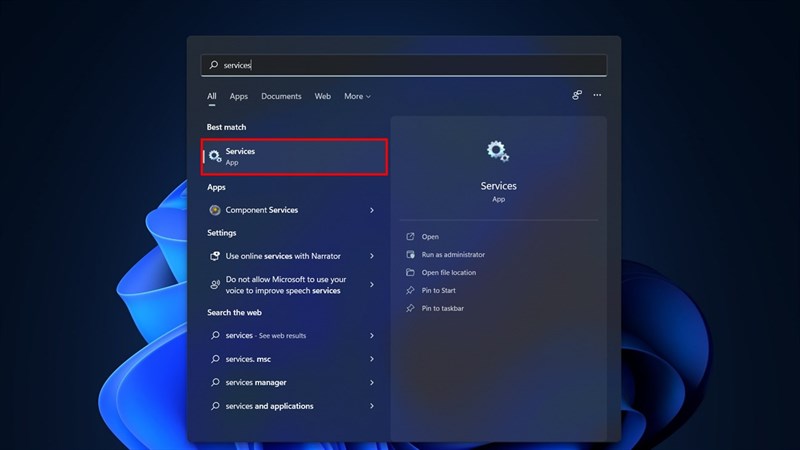Click the Pin to Start pin icon
This screenshot has height=450, width=800.
point(410,290)
